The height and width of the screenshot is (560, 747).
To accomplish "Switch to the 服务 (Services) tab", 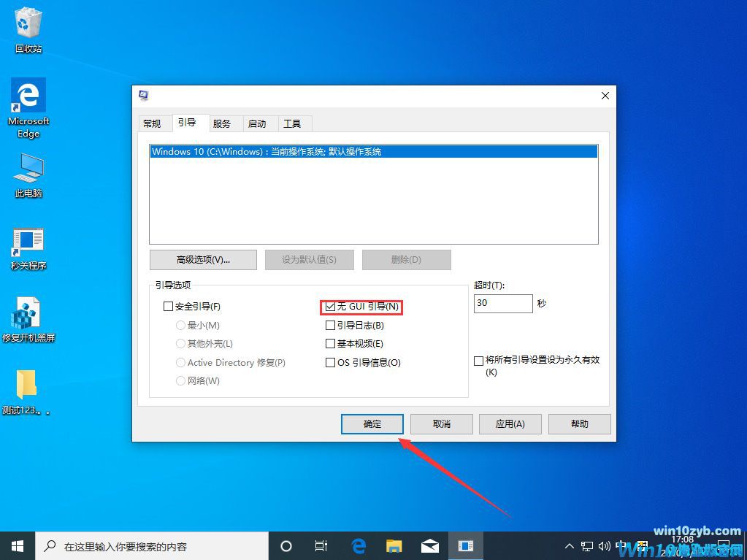I will (x=223, y=123).
